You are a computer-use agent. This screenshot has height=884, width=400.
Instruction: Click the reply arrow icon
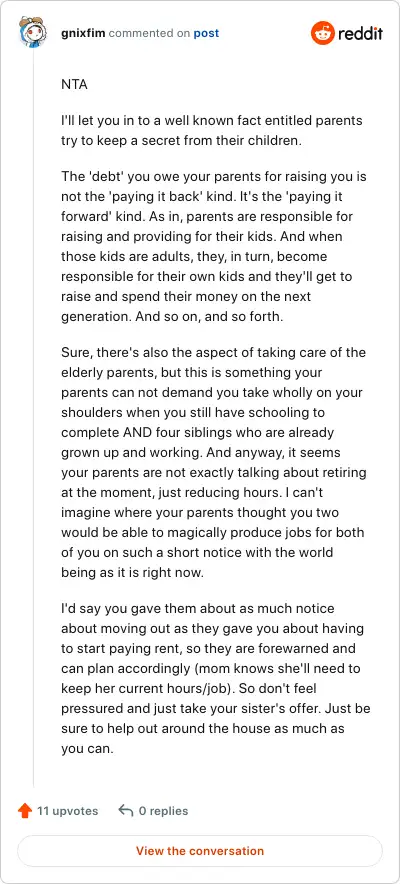click(126, 811)
